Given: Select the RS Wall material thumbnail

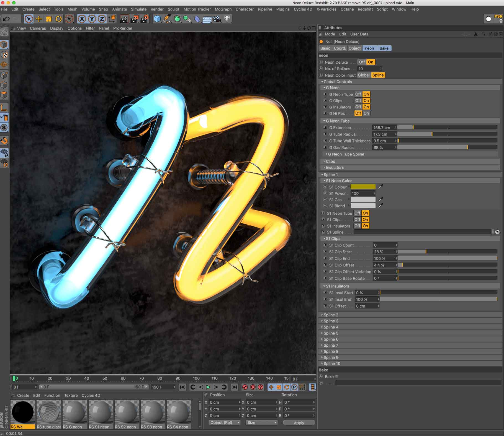Looking at the screenshot, I should click(x=23, y=414).
